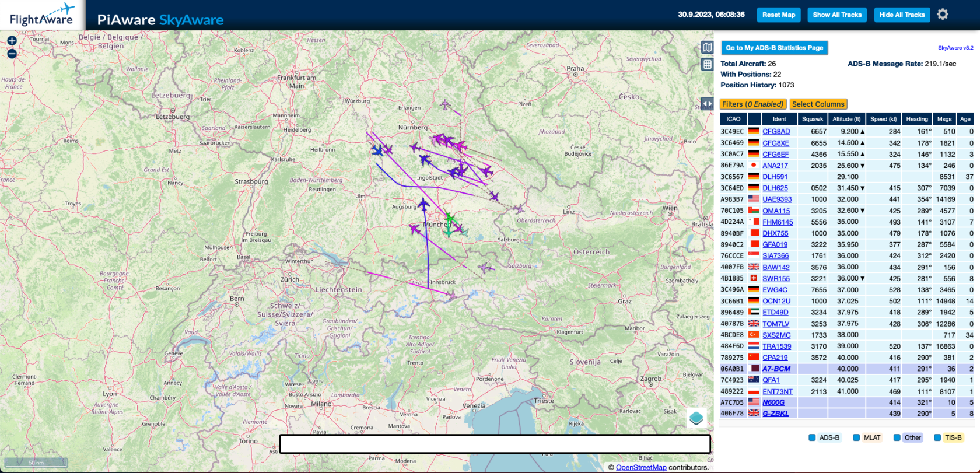980x473 pixels.
Task: Click altitude 25.600 in ANA217 row
Action: [848, 165]
